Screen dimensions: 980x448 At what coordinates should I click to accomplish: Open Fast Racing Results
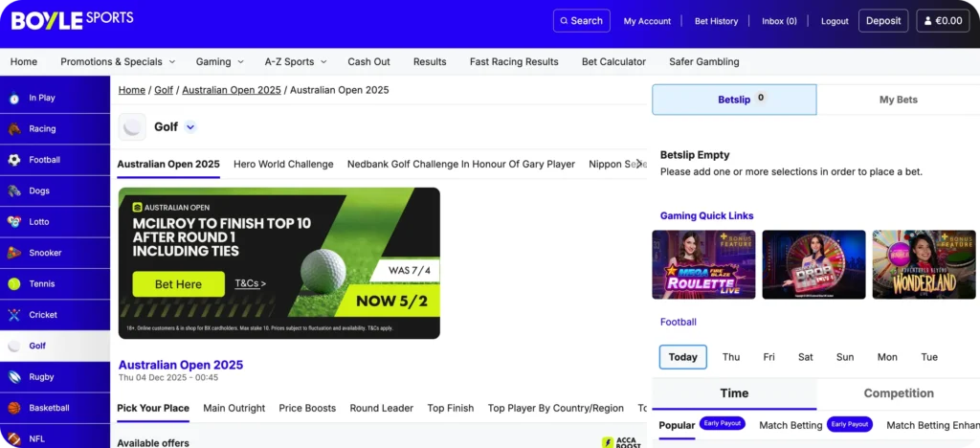point(514,62)
